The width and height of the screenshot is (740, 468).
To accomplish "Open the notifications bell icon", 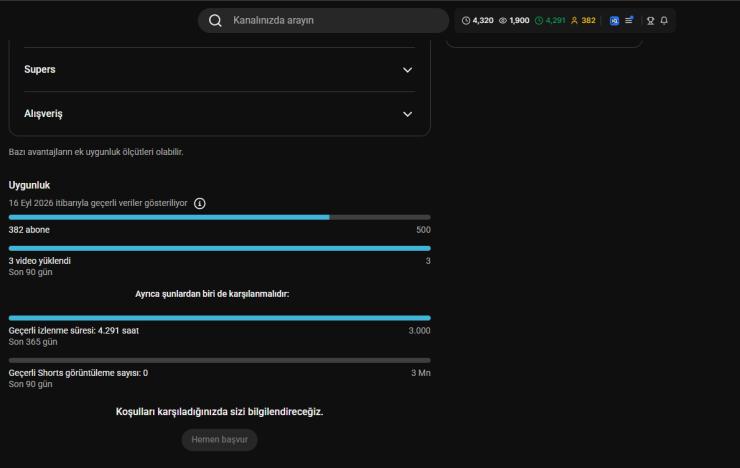I will [x=664, y=20].
